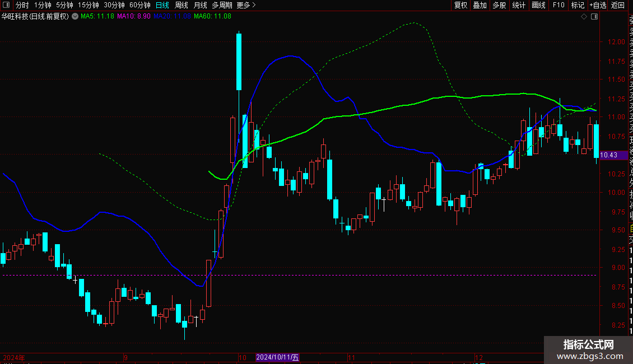Screen dimensions: 633x364
Task: Open F10 company info
Action: tap(558, 5)
